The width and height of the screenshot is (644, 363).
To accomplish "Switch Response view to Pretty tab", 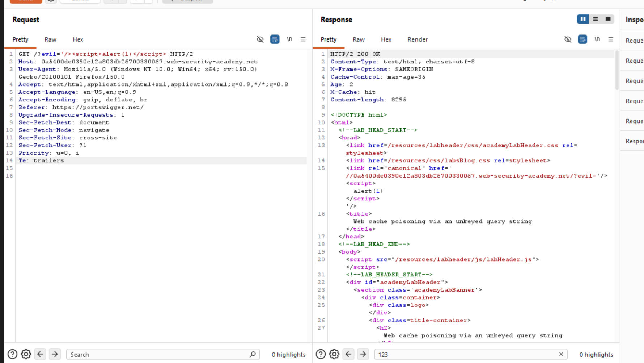I will [x=329, y=39].
